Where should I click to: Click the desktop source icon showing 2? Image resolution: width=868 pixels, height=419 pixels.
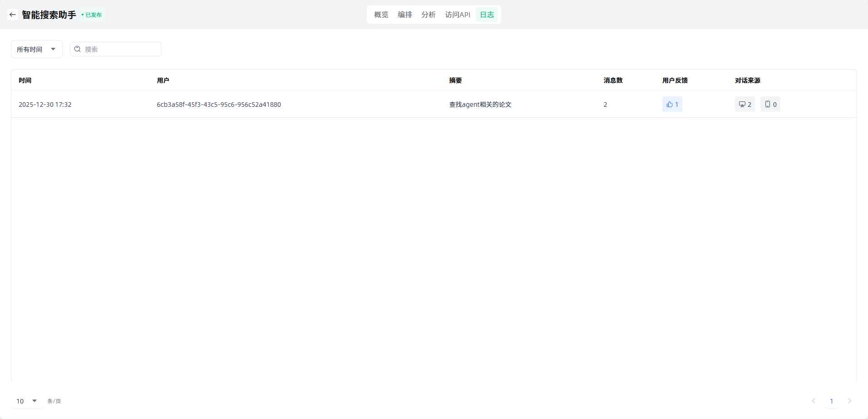point(745,105)
